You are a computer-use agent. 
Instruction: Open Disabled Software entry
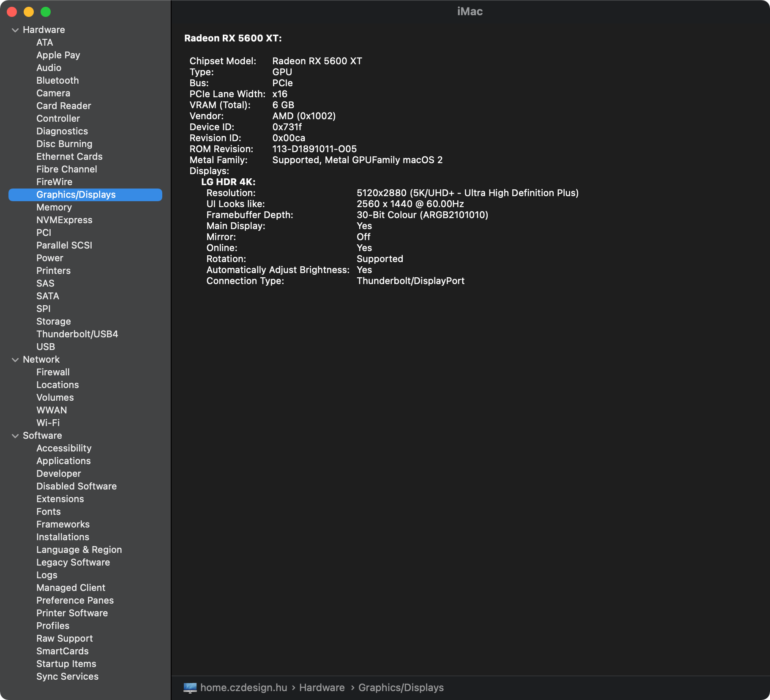coord(76,486)
